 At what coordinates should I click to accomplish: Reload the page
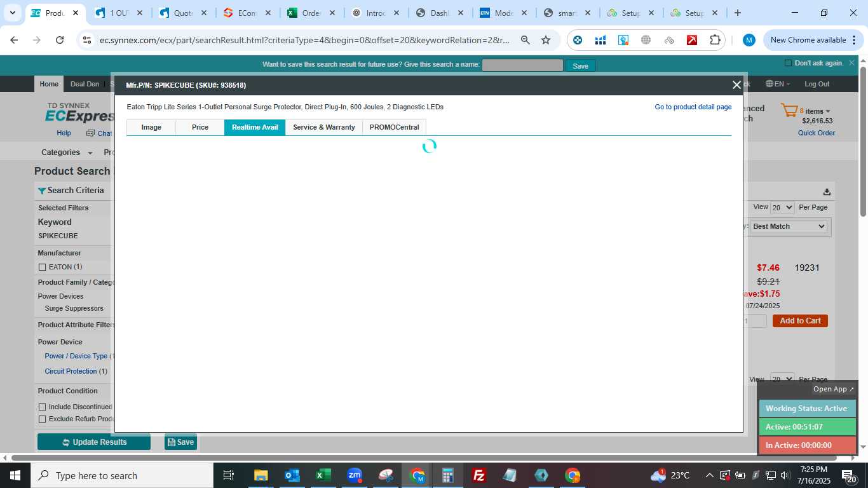[60, 40]
